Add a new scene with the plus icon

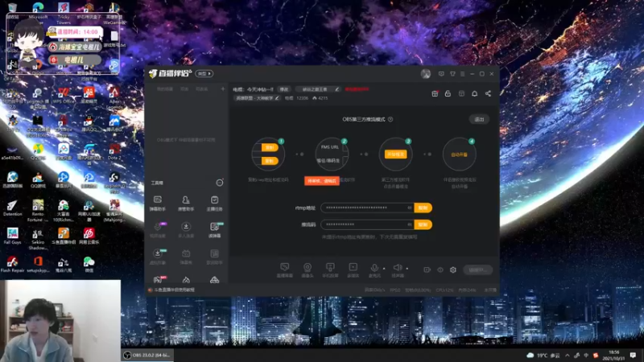point(223,88)
